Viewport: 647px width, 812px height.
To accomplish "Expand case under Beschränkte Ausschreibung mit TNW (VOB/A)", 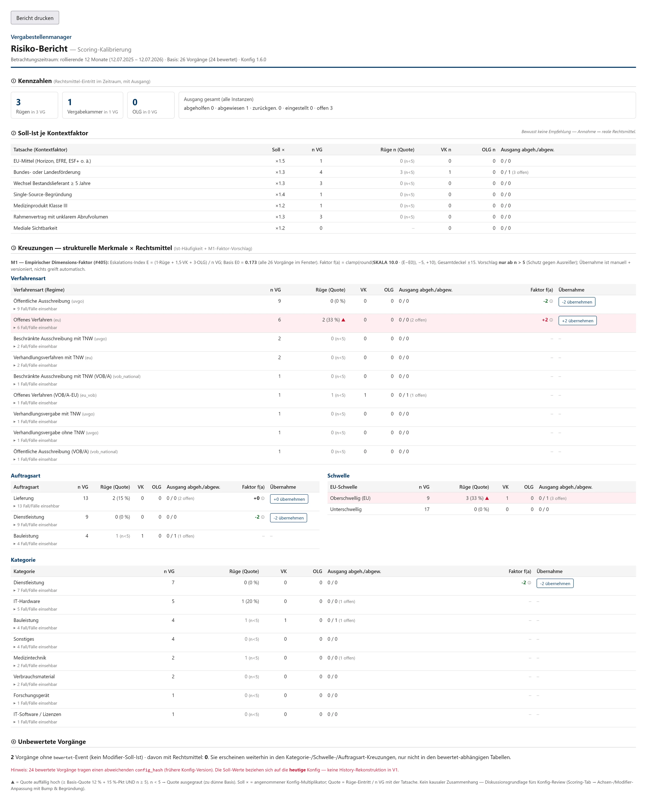I will tap(35, 384).
